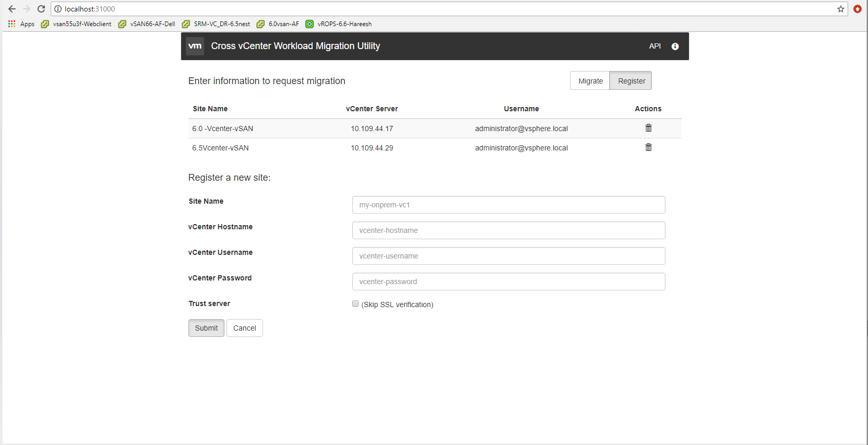Delete the 6.0 -Vcenter-vSAN site entry

[648, 128]
